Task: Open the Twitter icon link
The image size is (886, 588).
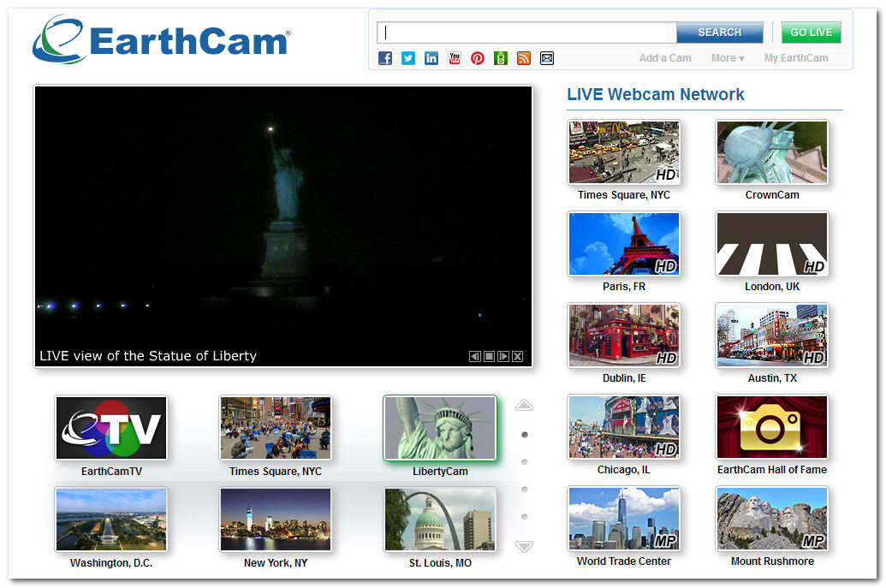Action: pos(408,58)
